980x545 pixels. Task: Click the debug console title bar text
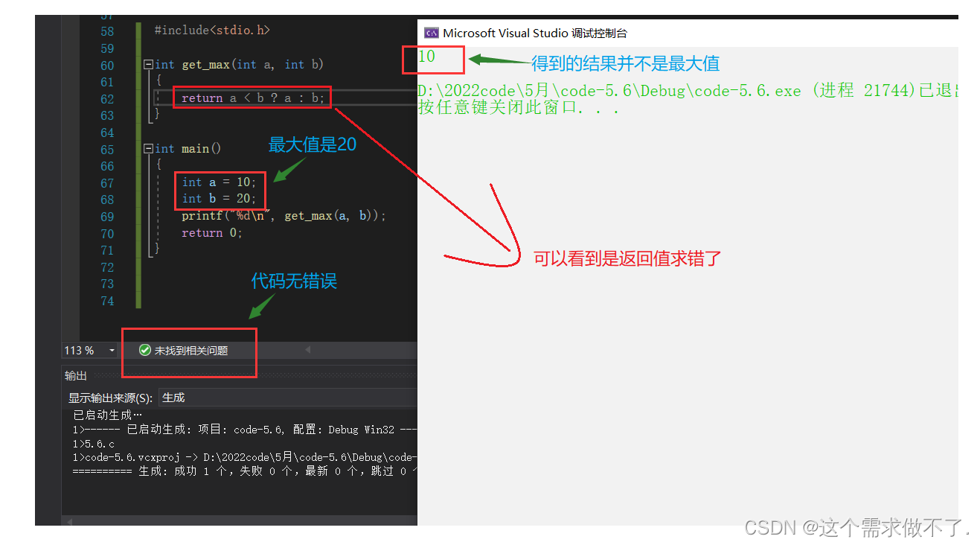click(534, 33)
